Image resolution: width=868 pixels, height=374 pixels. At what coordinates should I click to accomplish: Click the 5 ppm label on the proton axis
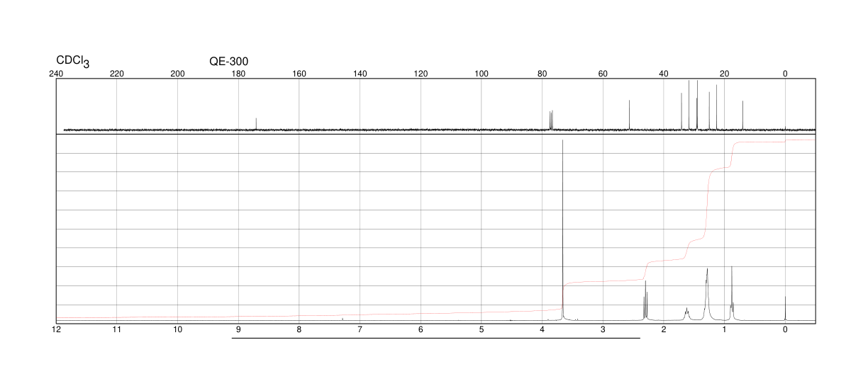click(482, 329)
